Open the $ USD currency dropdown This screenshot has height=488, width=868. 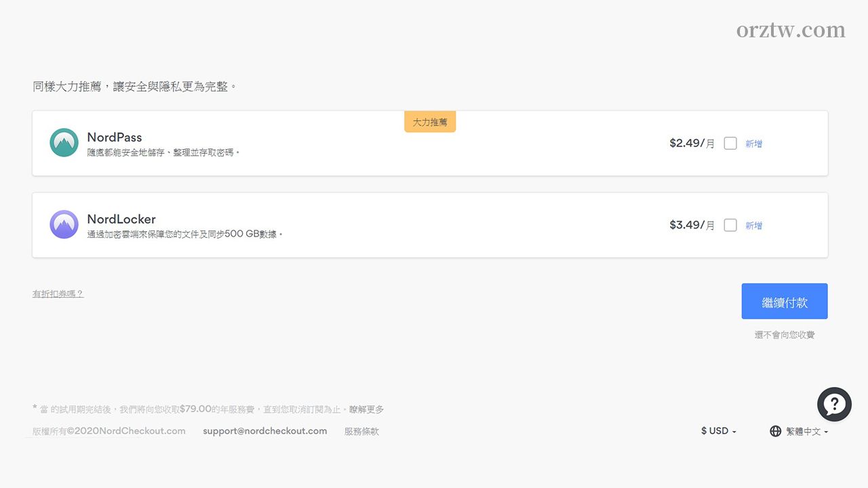[719, 431]
